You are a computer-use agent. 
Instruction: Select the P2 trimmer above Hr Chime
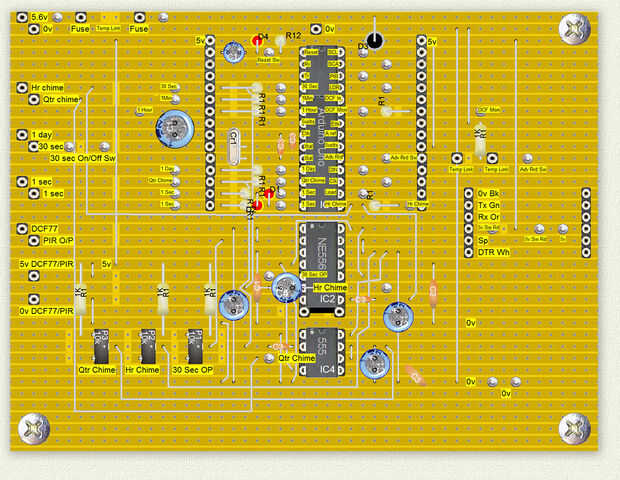coord(148,346)
